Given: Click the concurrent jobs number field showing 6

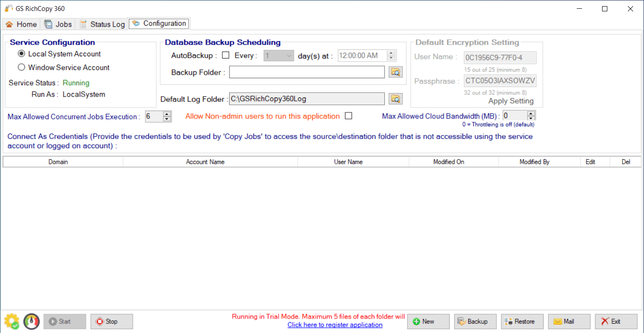Looking at the screenshot, I should (x=154, y=117).
